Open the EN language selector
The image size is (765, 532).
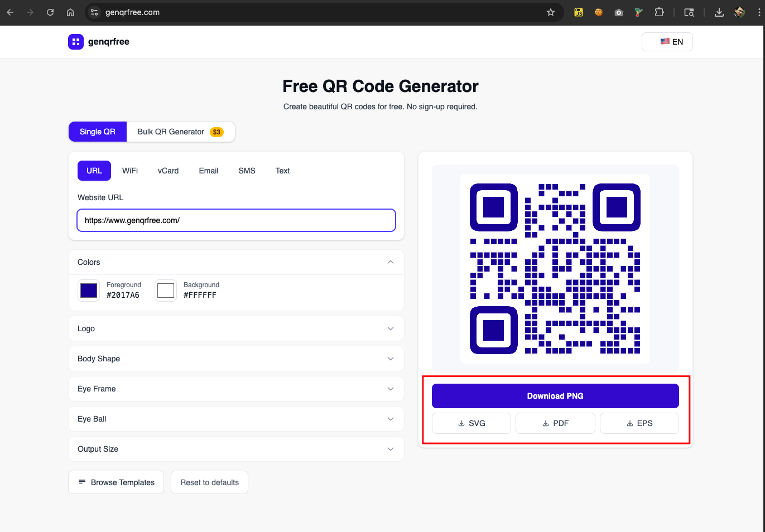coord(667,42)
